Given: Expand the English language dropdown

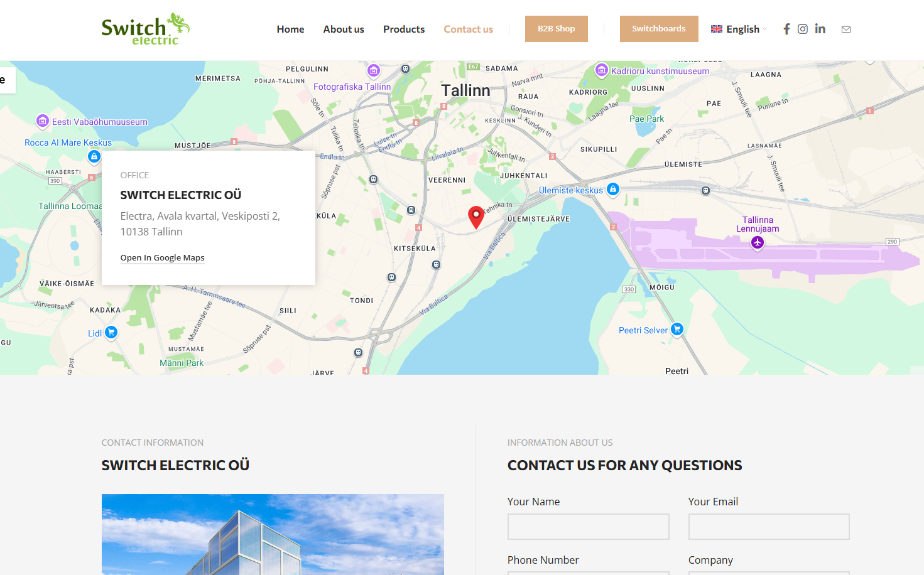Looking at the screenshot, I should click(739, 30).
